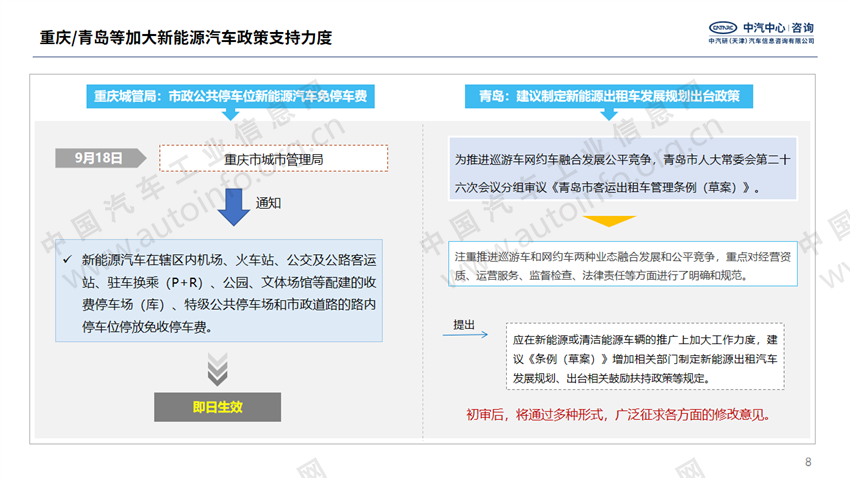850x478 pixels.
Task: Click the paragraph starting 注重推进巡游车和网约车
Action: (623, 266)
